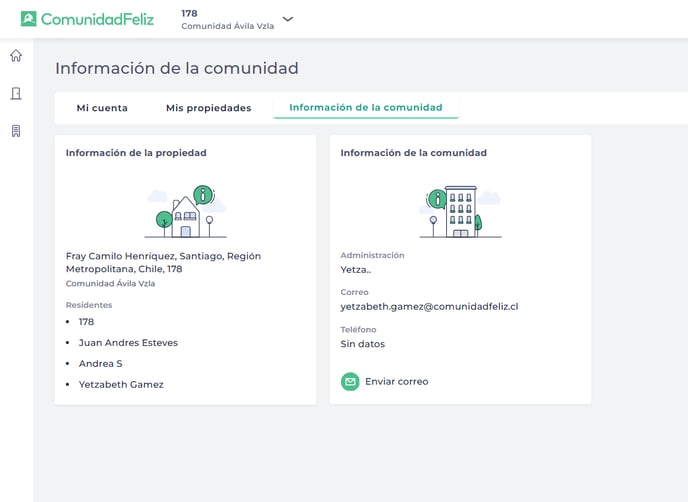Select resident Juan Andres Esteves
The image size is (688, 502).
click(x=128, y=343)
